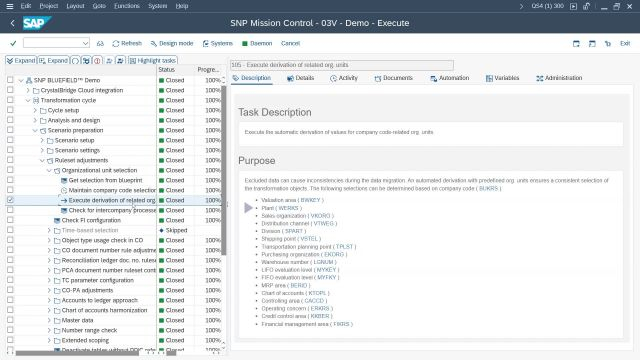Expand the Analysis and design folder
The width and height of the screenshot is (640, 360).
coord(35,120)
